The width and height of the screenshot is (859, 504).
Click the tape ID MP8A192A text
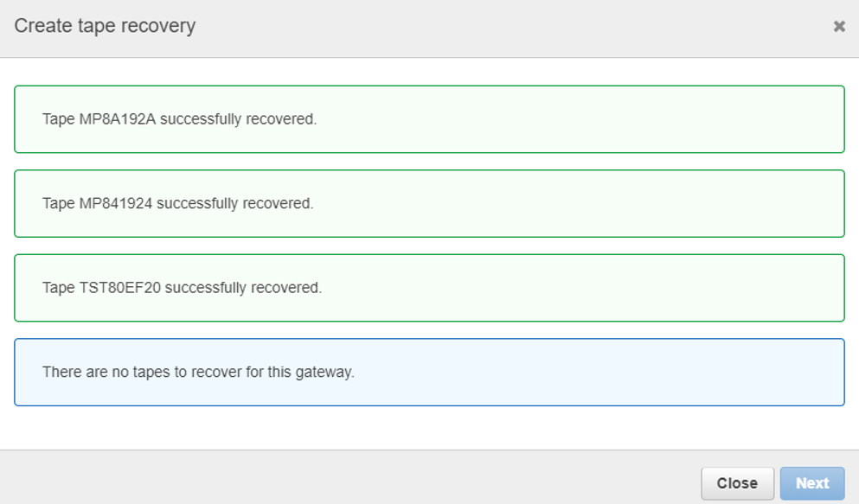[x=118, y=118]
